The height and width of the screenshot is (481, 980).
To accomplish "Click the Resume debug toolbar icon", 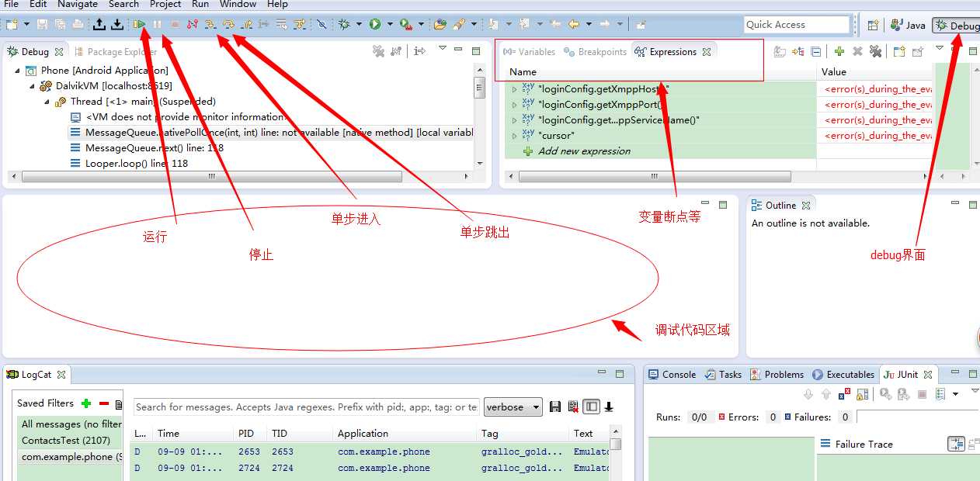I will [x=140, y=25].
